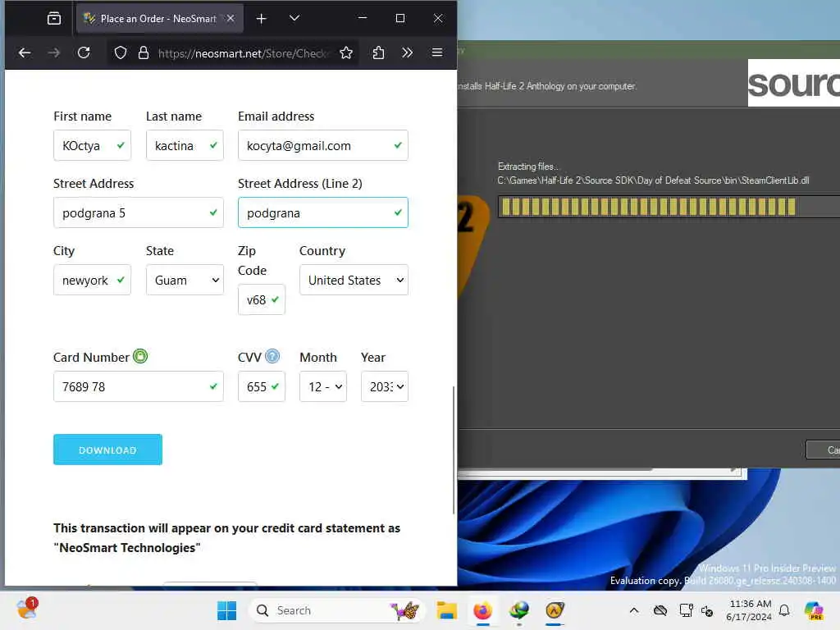Open the State dropdown showing Guam
The width and height of the screenshot is (840, 630).
pyautogui.click(x=185, y=280)
